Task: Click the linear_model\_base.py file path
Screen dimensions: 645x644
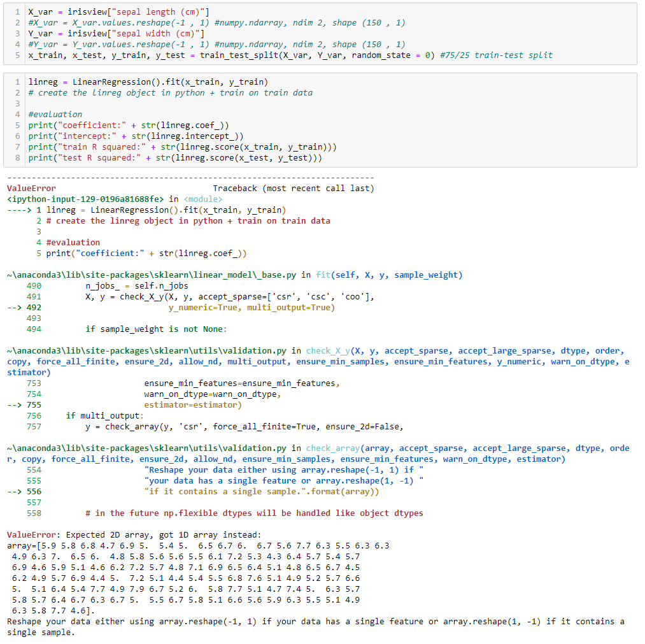Action: click(152, 275)
